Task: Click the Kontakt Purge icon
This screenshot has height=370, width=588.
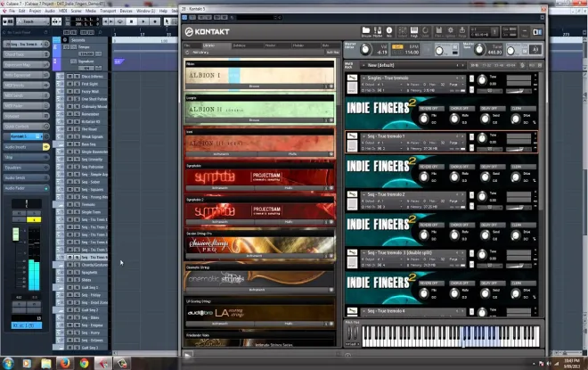Action: (x=462, y=31)
